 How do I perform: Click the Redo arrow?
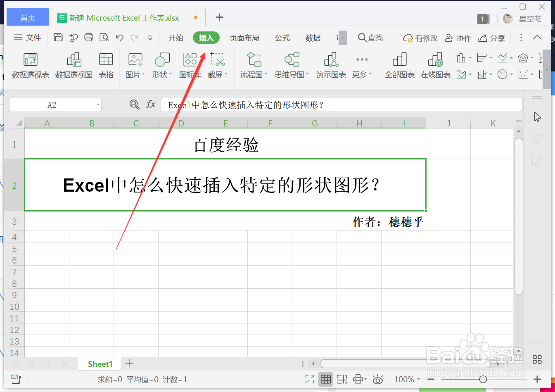pos(134,38)
